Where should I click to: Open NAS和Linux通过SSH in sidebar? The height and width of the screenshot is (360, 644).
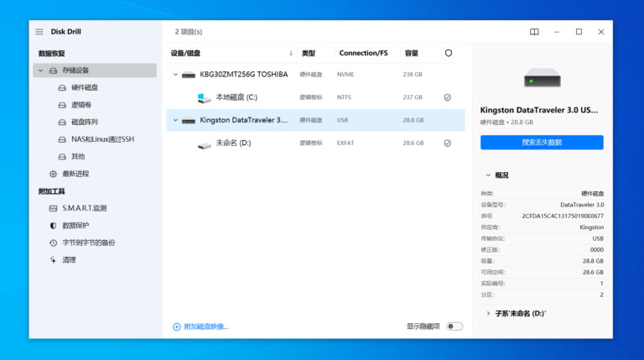pyautogui.click(x=102, y=139)
